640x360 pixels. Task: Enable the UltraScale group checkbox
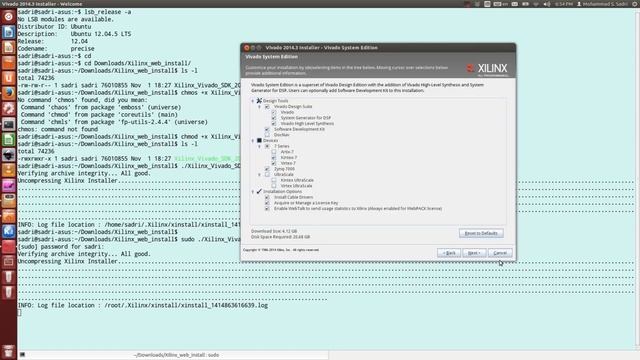[x=267, y=174]
